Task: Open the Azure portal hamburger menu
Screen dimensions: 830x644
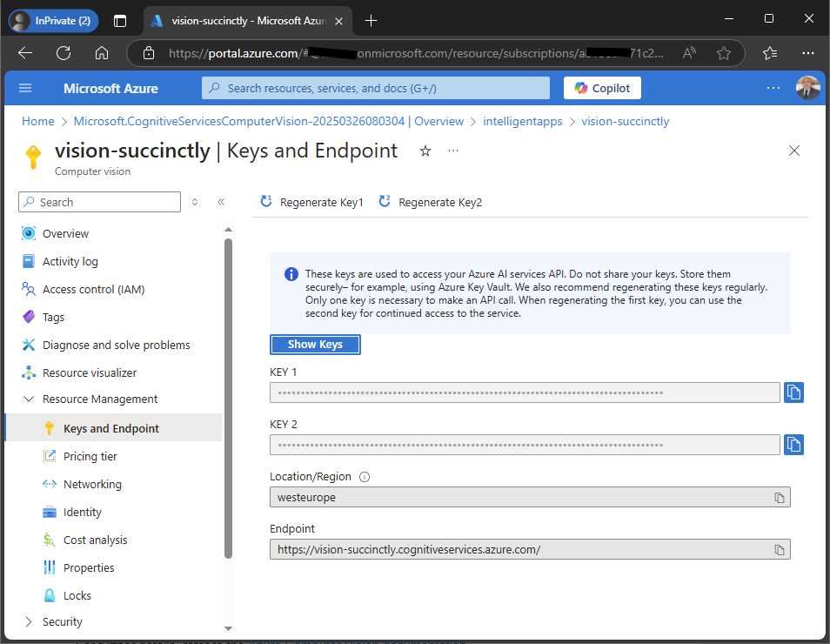Action: 25,88
